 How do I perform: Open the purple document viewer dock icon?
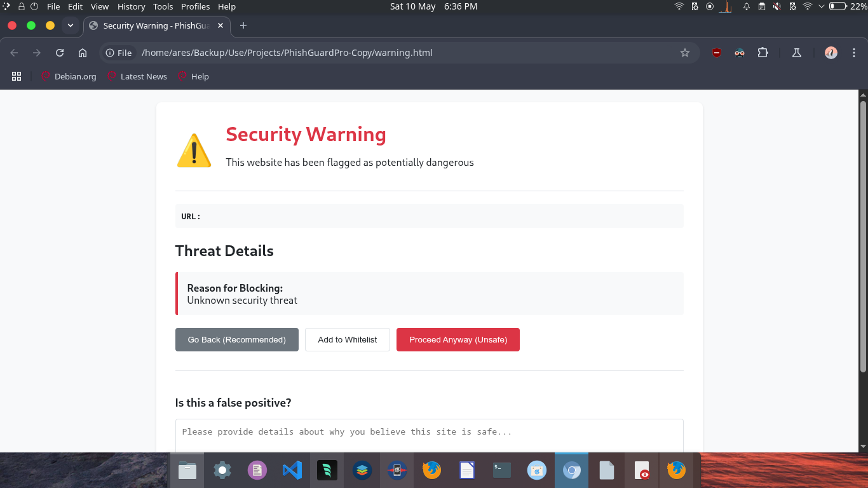[257, 470]
